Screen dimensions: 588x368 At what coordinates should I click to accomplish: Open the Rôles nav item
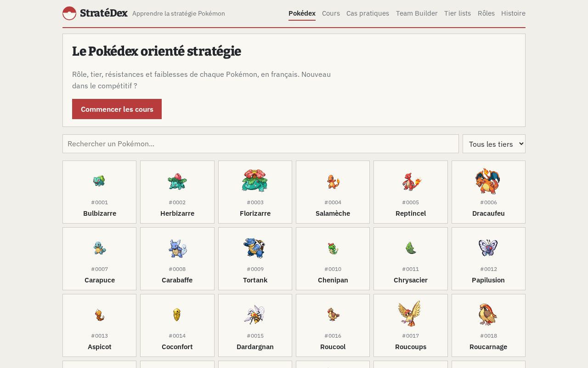click(486, 13)
